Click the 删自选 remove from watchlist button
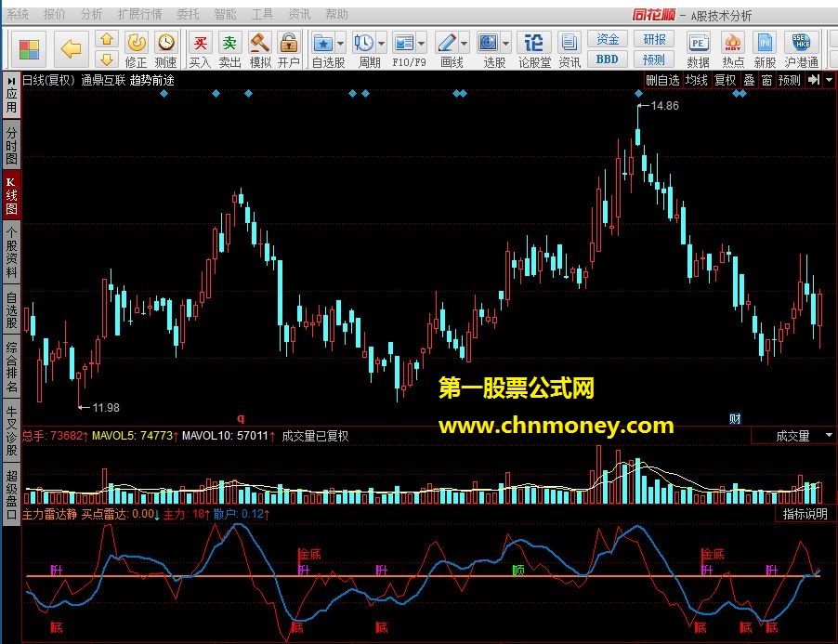The height and width of the screenshot is (644, 838). point(662,80)
